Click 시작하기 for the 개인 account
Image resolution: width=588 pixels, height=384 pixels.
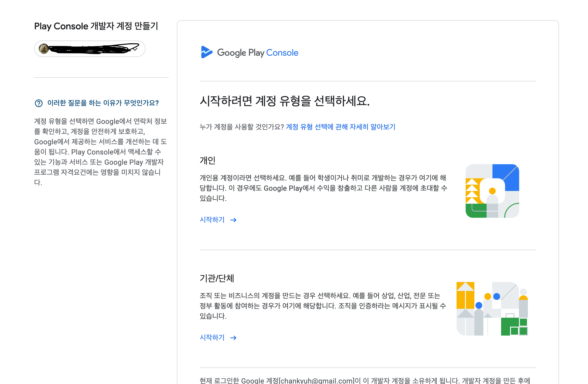(x=212, y=220)
